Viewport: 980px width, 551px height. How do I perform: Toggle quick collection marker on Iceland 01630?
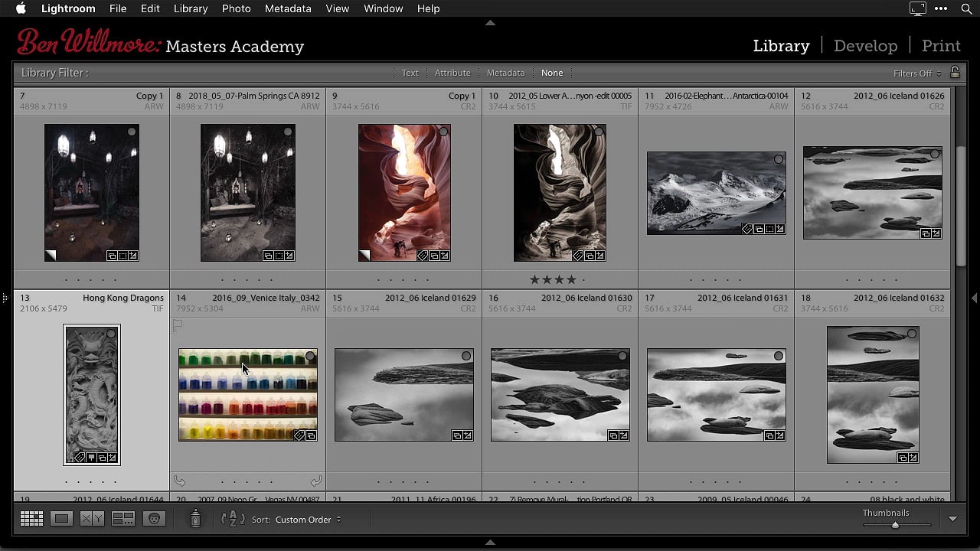[x=622, y=356]
